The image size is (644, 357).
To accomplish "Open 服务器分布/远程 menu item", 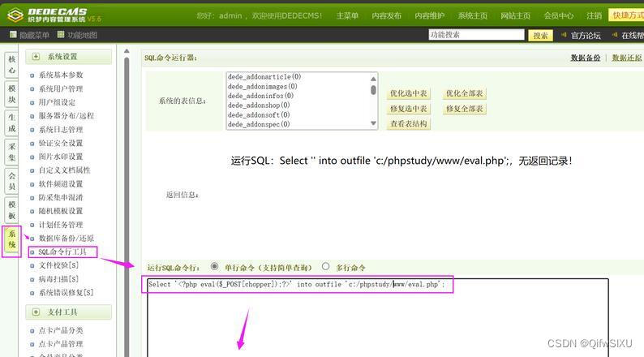I will (67, 116).
